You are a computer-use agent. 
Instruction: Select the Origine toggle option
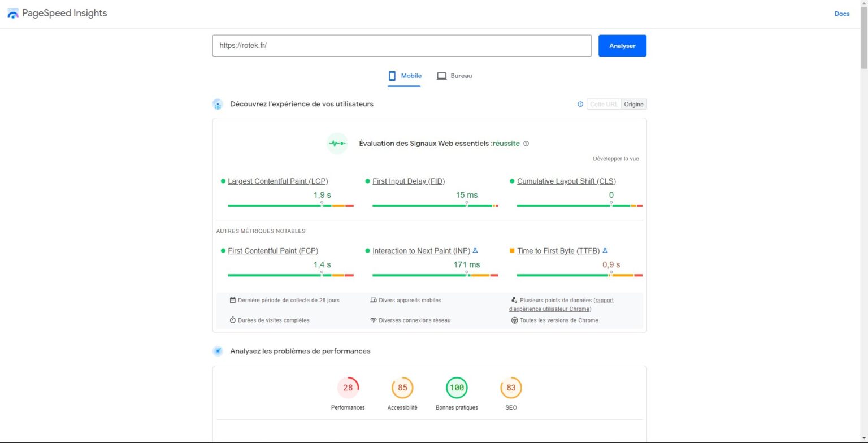tap(634, 104)
